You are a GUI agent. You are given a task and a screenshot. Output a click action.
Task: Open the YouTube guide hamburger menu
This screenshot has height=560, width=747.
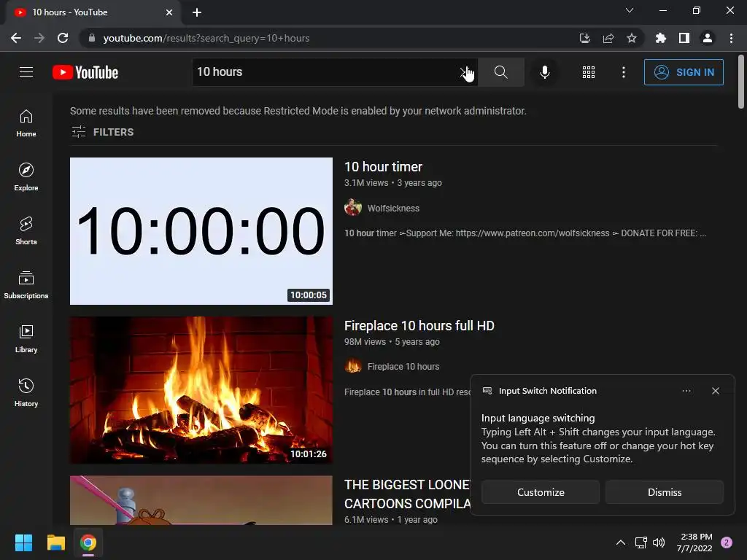coord(26,72)
